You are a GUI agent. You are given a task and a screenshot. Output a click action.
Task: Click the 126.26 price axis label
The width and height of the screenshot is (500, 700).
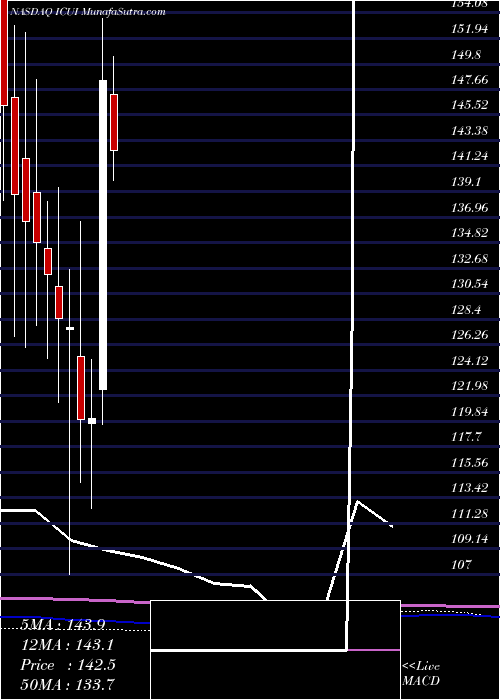click(469, 335)
